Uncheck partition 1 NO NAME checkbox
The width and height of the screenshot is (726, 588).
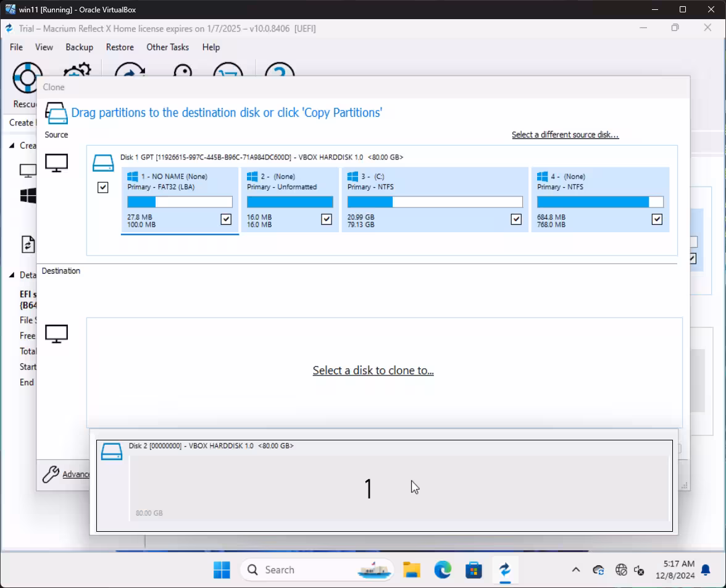click(x=226, y=219)
